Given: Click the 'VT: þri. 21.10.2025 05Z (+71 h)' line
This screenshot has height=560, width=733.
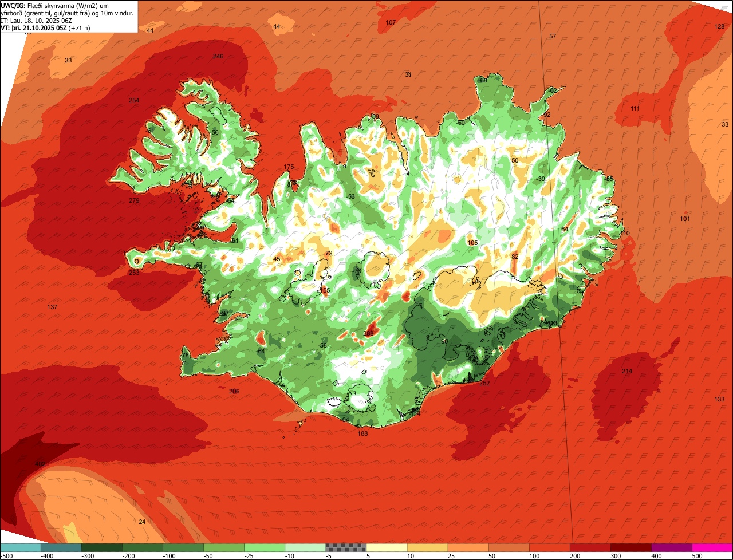Looking at the screenshot, I should (x=46, y=28).
